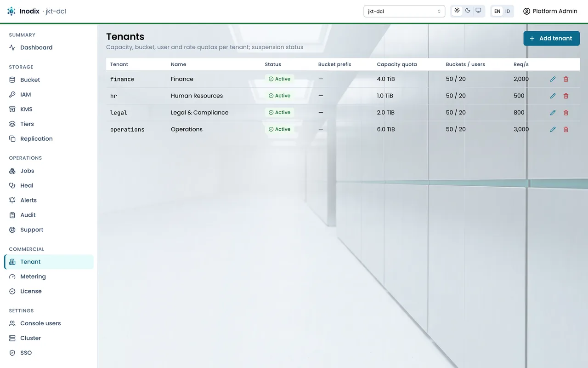Viewport: 588px width, 368px height.
Task: Set language to ID
Action: 508,11
